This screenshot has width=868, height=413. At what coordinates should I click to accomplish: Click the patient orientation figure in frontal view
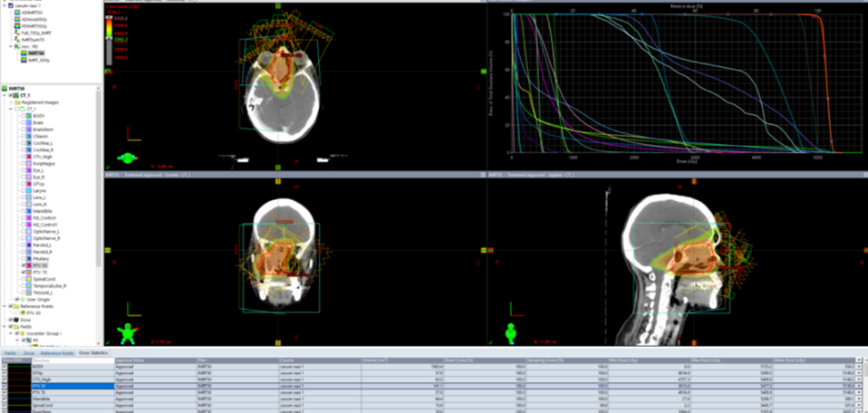click(127, 334)
